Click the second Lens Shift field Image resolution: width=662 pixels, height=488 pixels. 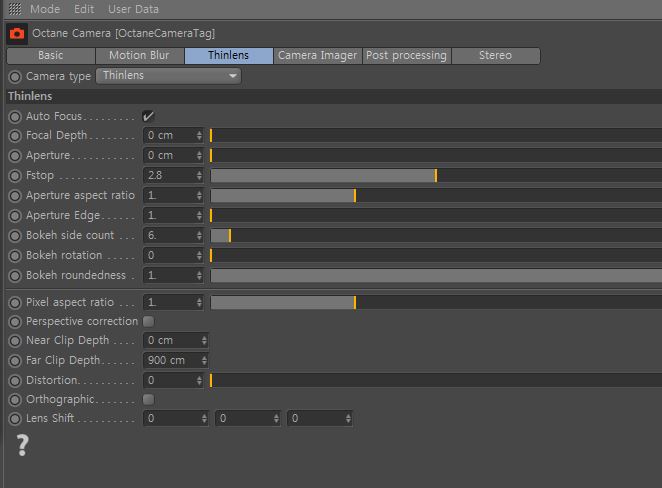click(x=248, y=418)
